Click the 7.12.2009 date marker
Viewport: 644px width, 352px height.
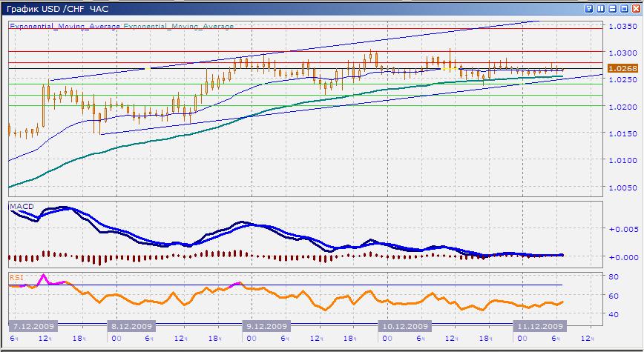[x=30, y=326]
